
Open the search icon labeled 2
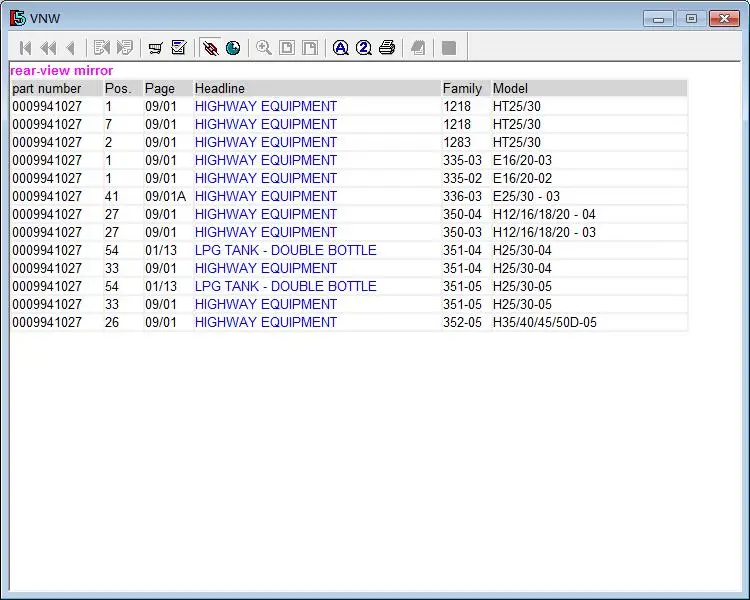[x=364, y=48]
